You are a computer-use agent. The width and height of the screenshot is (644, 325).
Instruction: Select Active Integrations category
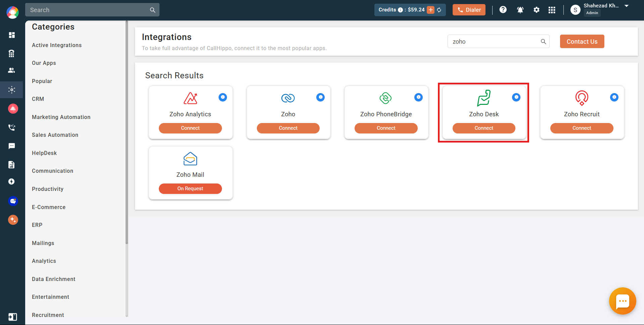(x=57, y=45)
